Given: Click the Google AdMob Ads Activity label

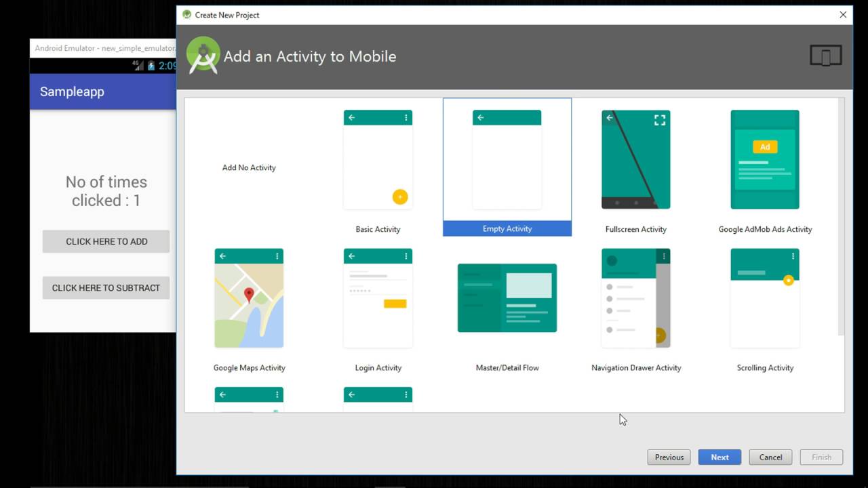Looking at the screenshot, I should (x=765, y=229).
